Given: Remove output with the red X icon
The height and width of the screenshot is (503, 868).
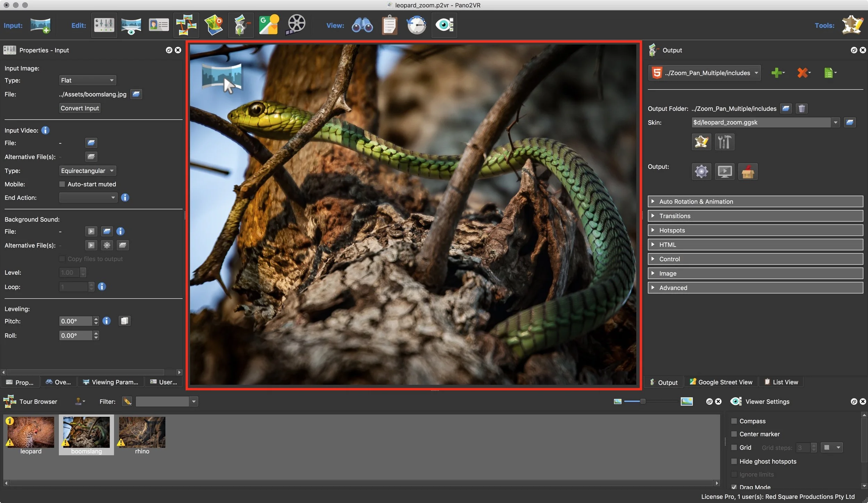Looking at the screenshot, I should (x=804, y=73).
